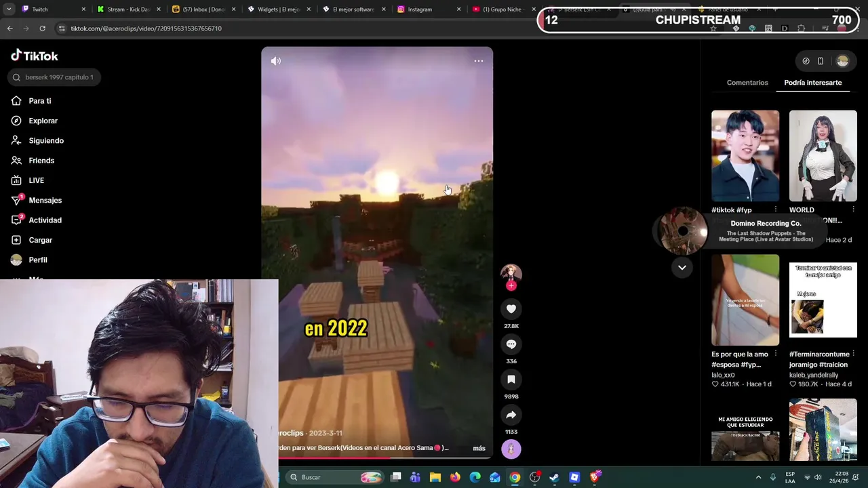Go to next video with down chevron
868x488 pixels.
pyautogui.click(x=682, y=268)
